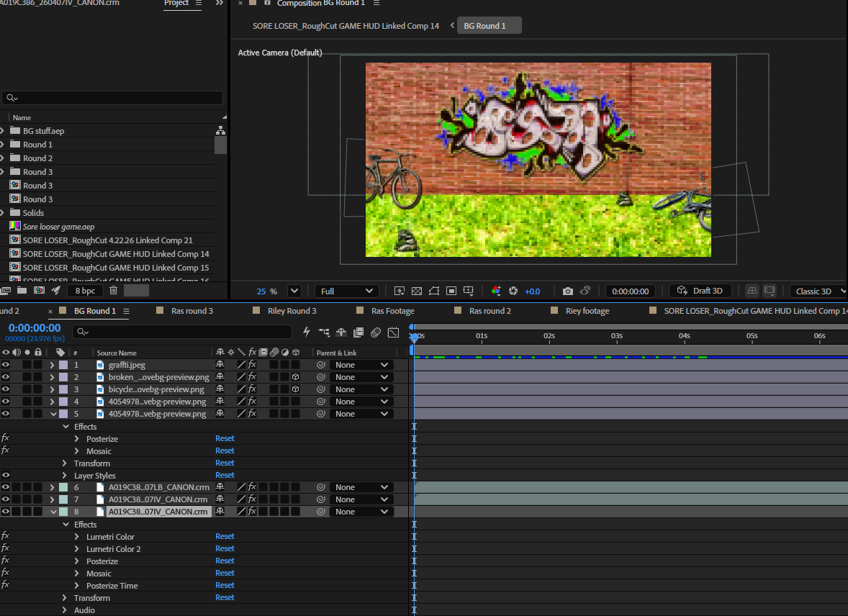Image resolution: width=848 pixels, height=616 pixels.
Task: Open the Graph Editor in timeline
Action: pos(393,332)
